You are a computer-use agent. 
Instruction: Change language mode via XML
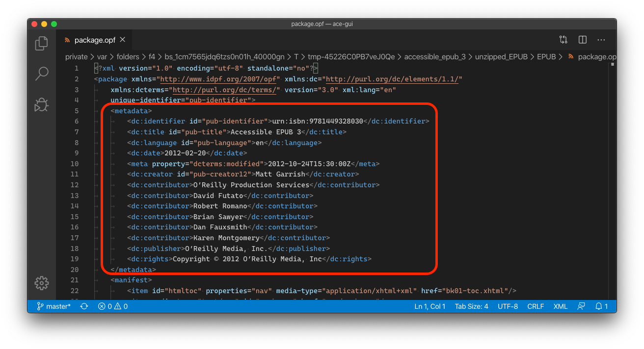(x=561, y=306)
